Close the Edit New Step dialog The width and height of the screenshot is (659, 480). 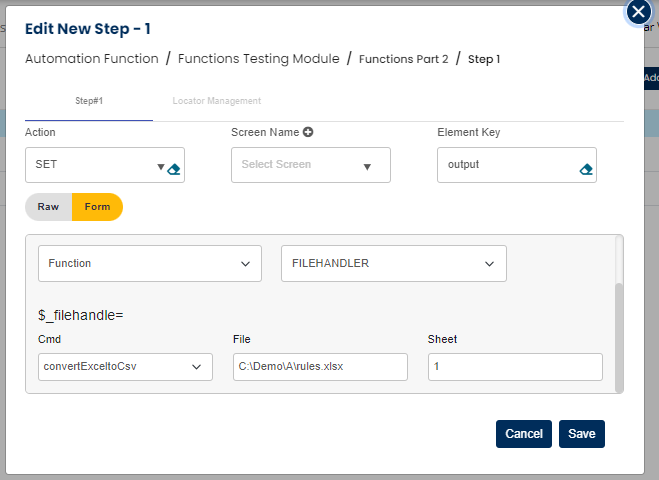[x=639, y=13]
